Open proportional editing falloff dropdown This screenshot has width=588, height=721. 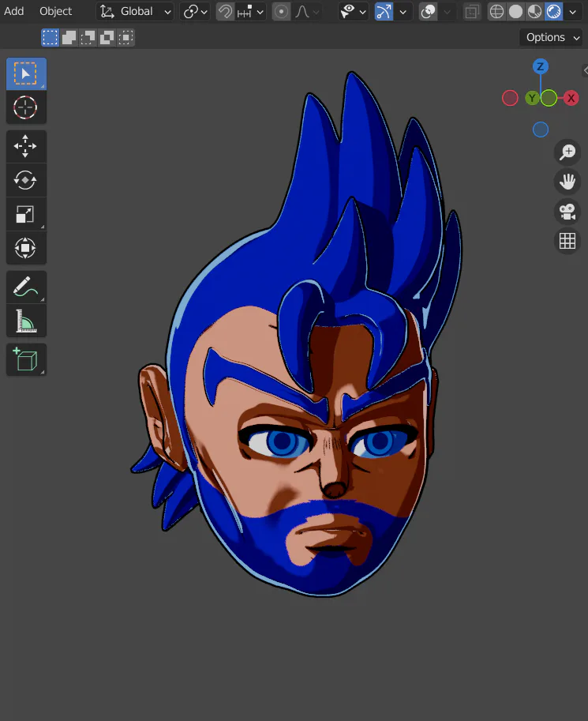point(307,12)
